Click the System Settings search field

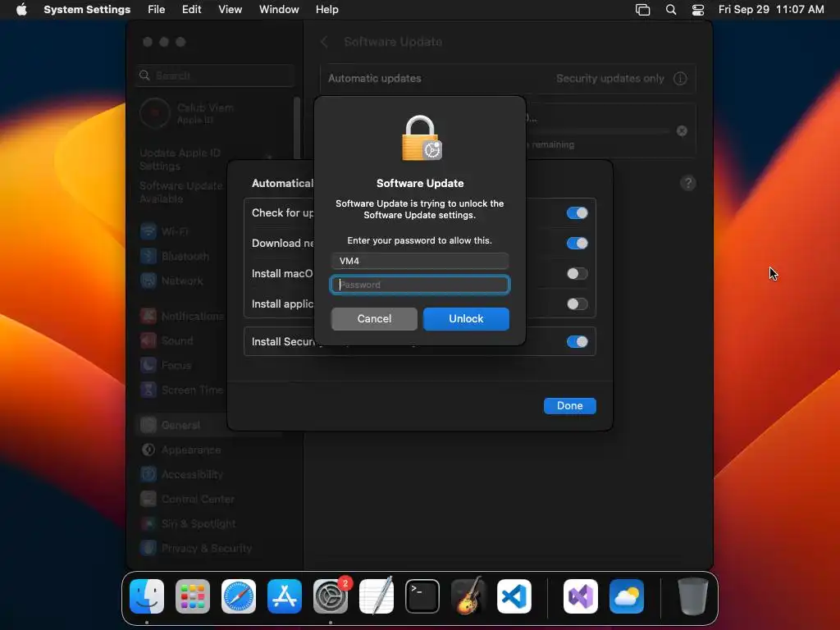click(216, 75)
